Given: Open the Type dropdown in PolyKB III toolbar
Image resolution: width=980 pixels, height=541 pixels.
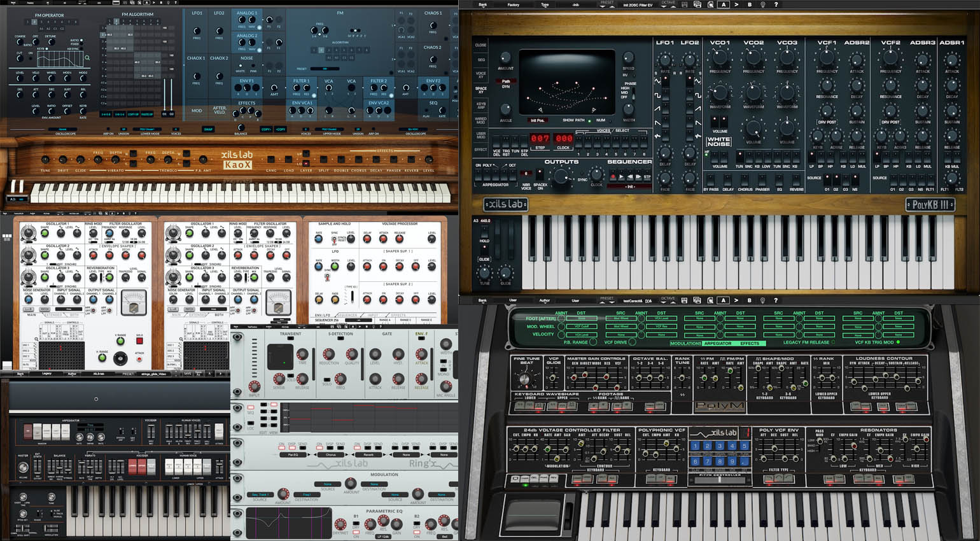Looking at the screenshot, I should coord(545,4).
